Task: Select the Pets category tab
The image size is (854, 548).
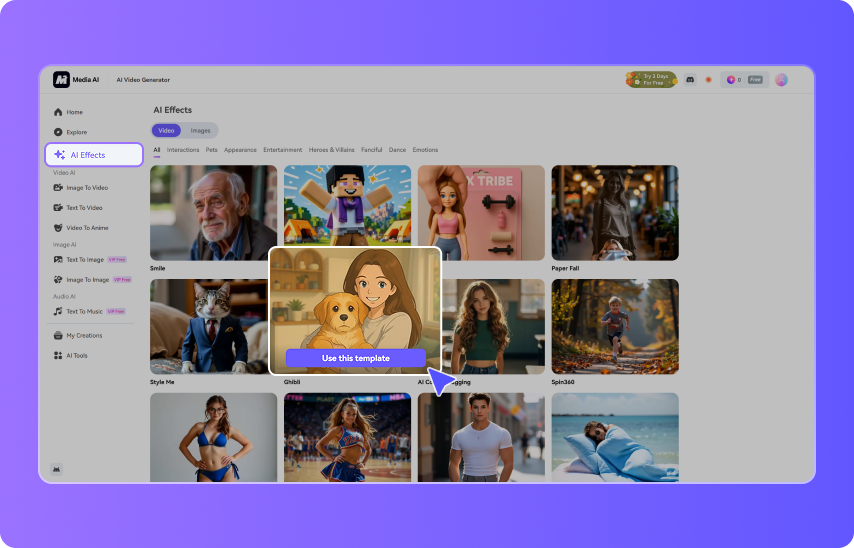Action: point(211,150)
